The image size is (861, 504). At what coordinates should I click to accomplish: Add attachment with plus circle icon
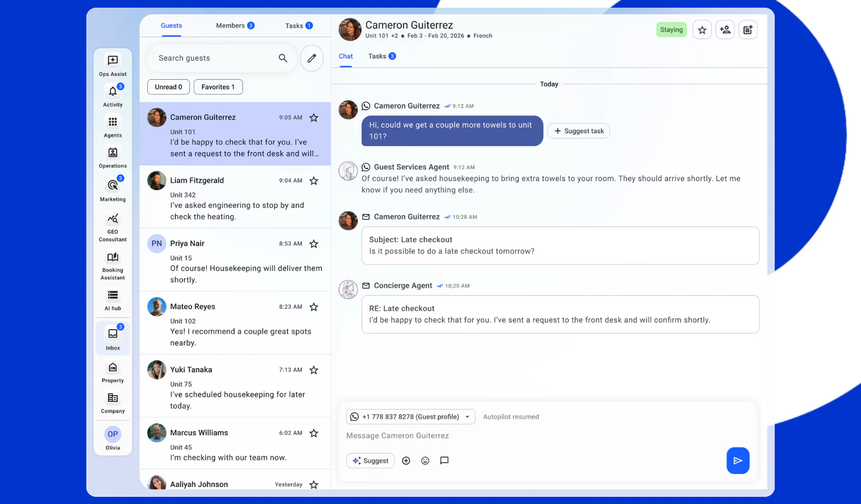pyautogui.click(x=406, y=461)
